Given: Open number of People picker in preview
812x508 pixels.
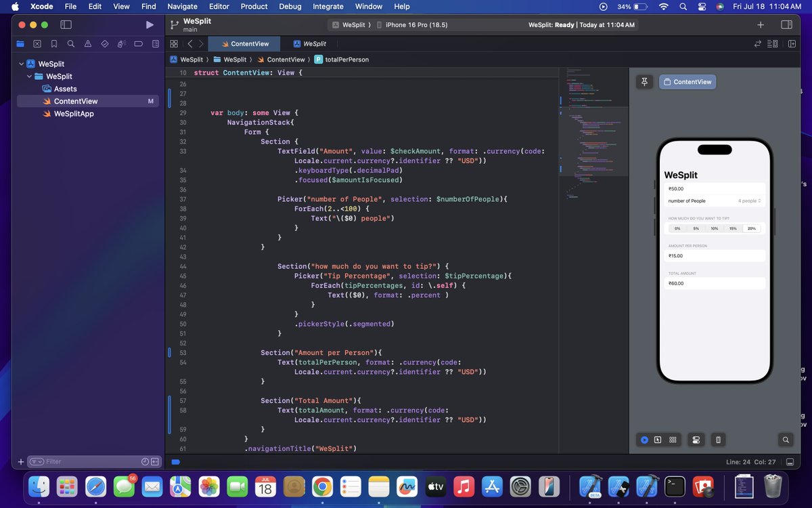Looking at the screenshot, I should (715, 201).
